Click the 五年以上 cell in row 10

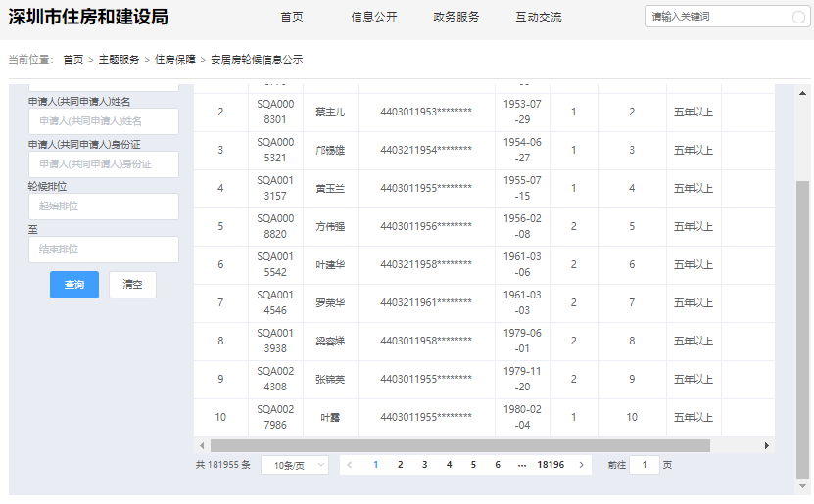[694, 418]
